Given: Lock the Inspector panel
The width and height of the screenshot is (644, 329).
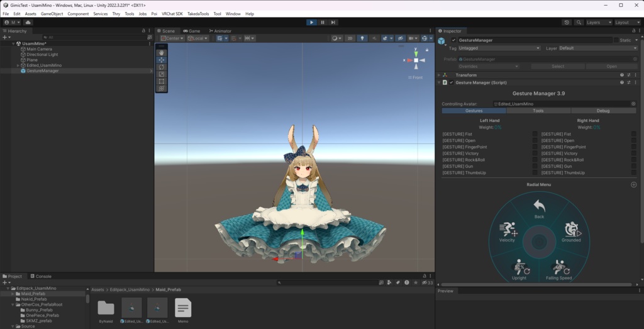Looking at the screenshot, I should (x=634, y=31).
